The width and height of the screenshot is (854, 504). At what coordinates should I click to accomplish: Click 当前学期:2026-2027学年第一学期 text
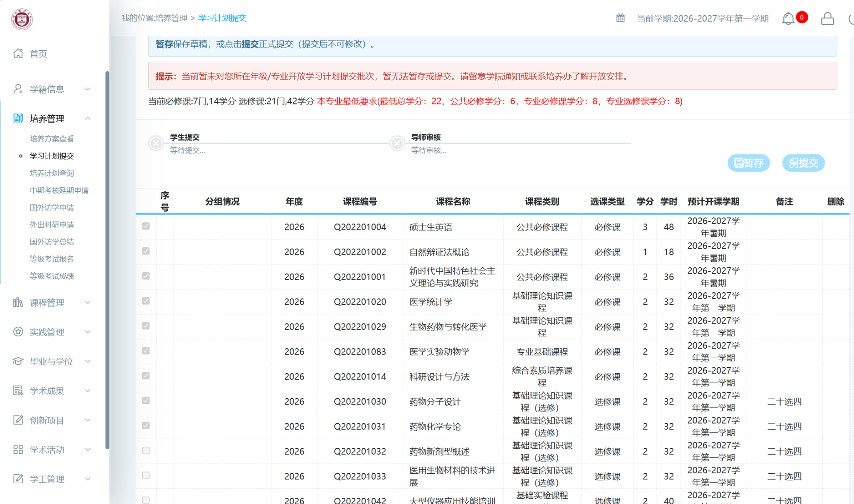[703, 19]
